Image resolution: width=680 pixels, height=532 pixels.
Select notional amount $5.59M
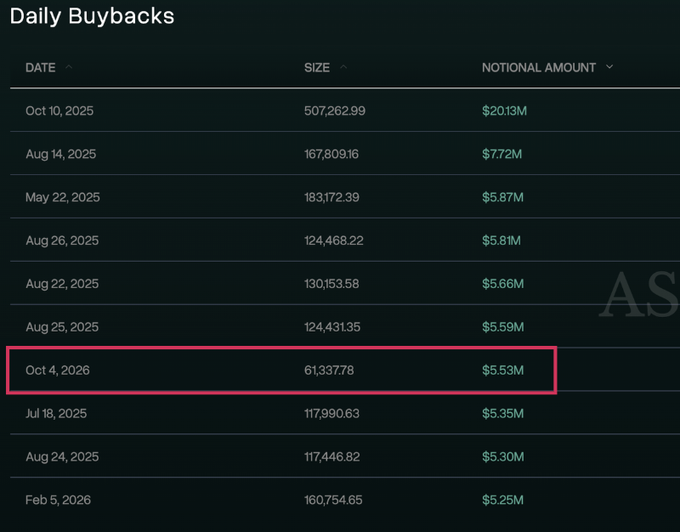[x=503, y=327]
